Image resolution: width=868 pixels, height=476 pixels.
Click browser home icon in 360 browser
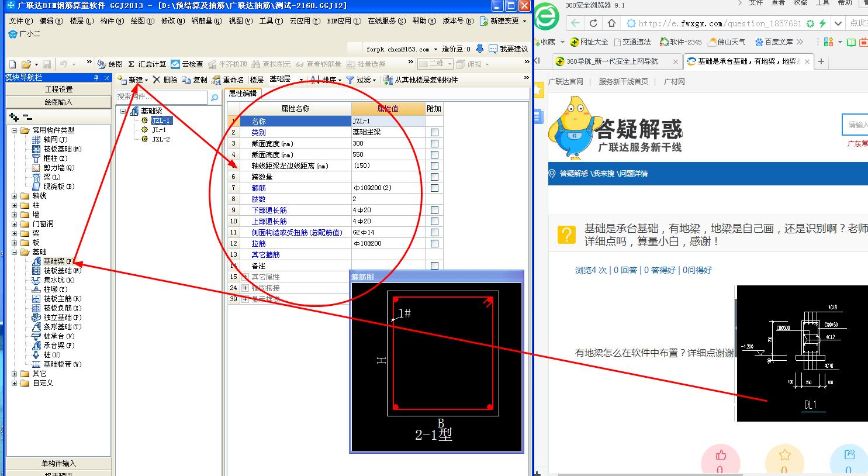[x=612, y=23]
